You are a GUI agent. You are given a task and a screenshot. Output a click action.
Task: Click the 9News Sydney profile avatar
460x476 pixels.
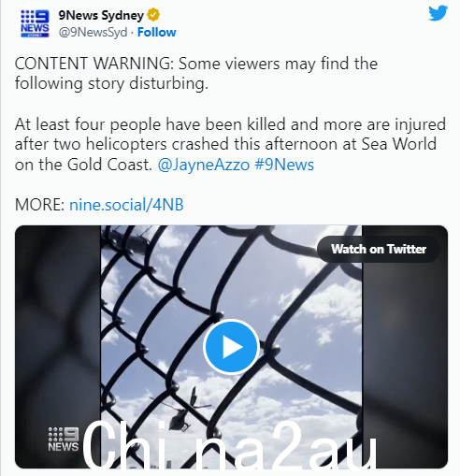click(x=35, y=24)
